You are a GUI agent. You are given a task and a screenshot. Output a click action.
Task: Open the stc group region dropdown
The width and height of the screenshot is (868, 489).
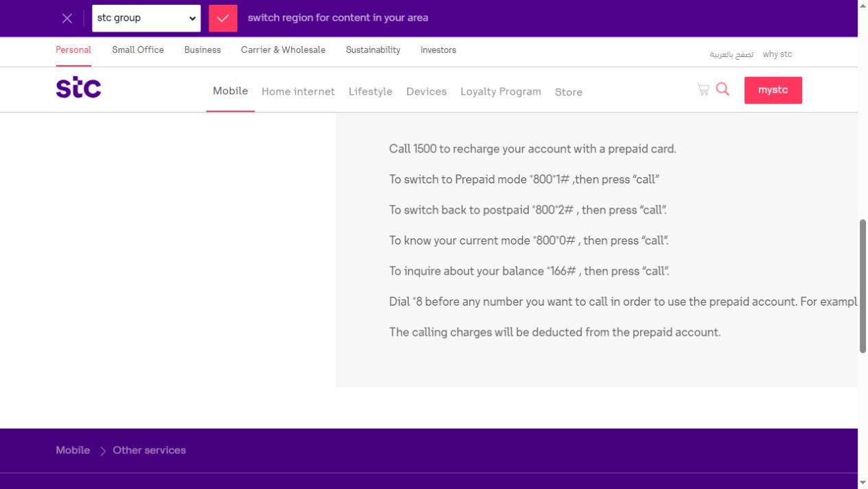click(x=146, y=19)
